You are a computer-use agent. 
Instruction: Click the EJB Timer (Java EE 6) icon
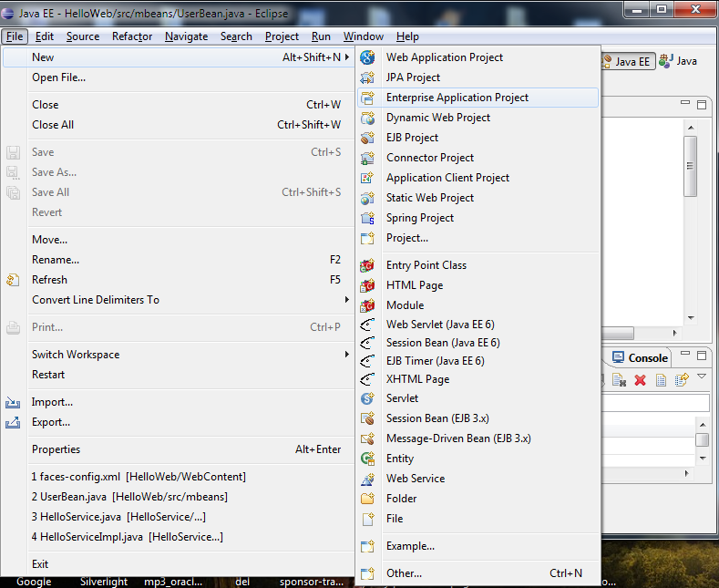coord(367,361)
